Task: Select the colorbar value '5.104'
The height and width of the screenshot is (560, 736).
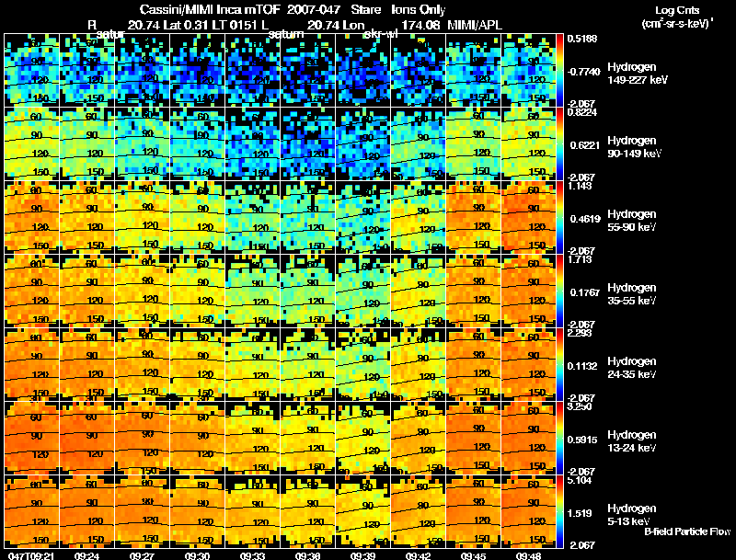Action: 580,480
